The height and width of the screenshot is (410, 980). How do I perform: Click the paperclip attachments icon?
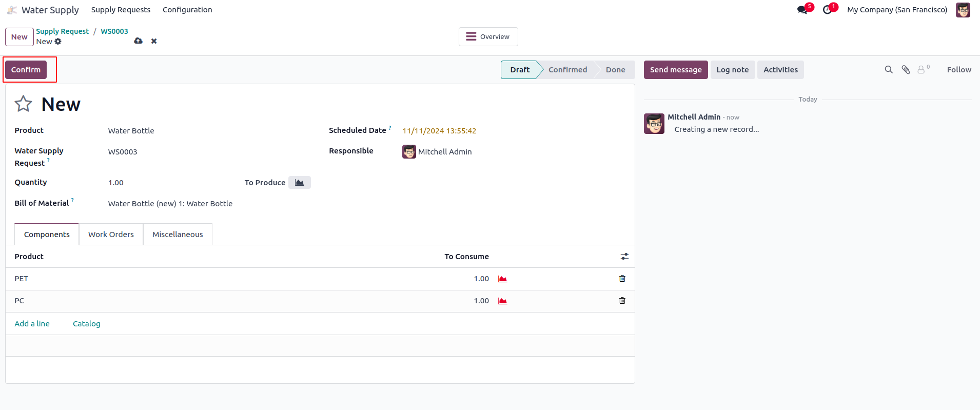(906, 70)
